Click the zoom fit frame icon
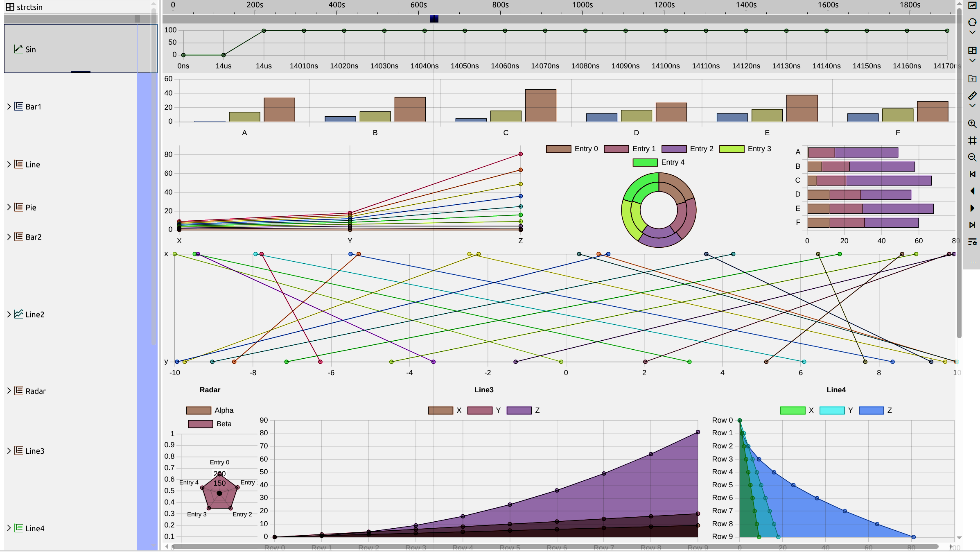Viewport: 980px width, 552px height. pyautogui.click(x=972, y=140)
